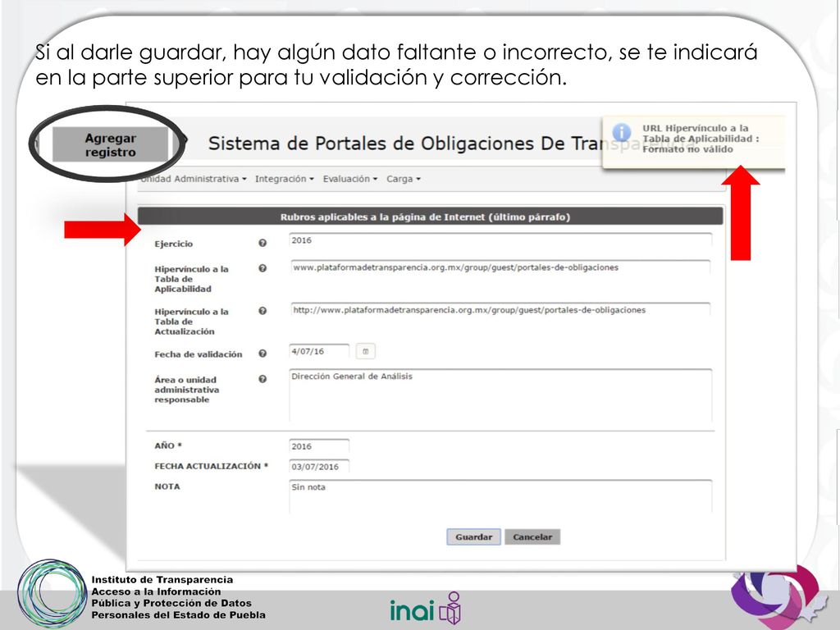This screenshot has height=630, width=840.
Task: Click the 'NOTA' label
Action: click(167, 486)
